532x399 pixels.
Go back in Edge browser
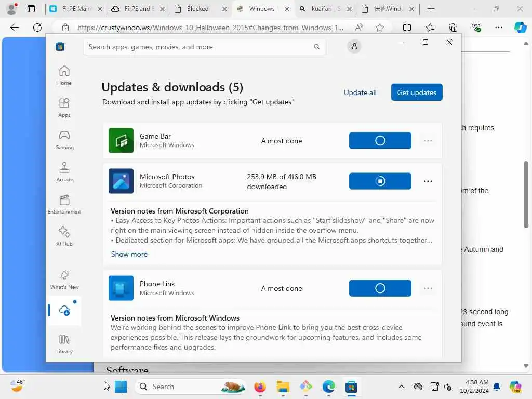(14, 28)
